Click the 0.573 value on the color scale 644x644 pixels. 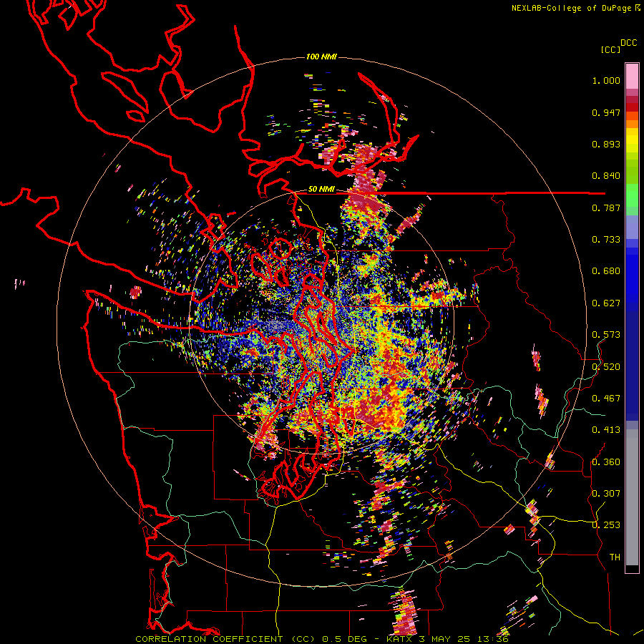coord(606,335)
